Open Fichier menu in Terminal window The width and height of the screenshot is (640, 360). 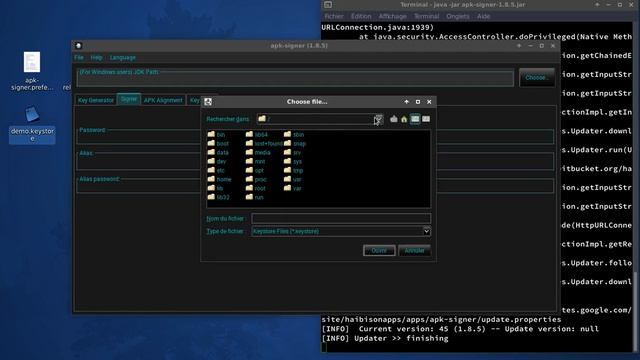334,16
